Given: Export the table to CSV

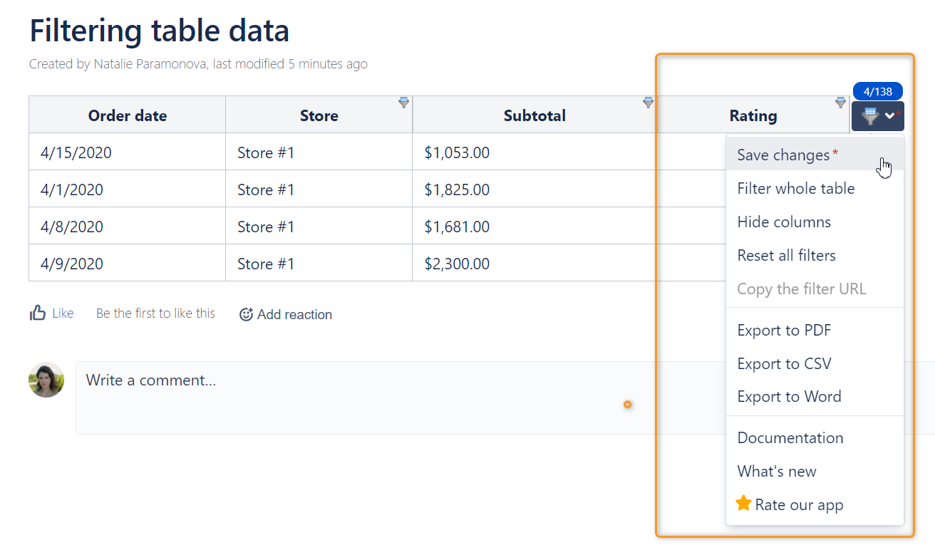Looking at the screenshot, I should (x=784, y=363).
